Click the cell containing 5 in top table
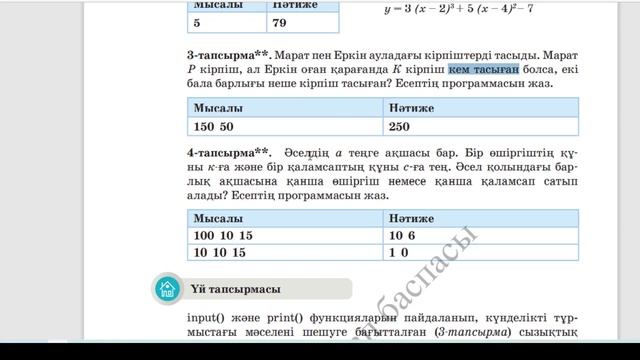This screenshot has height=360, width=640. click(227, 22)
